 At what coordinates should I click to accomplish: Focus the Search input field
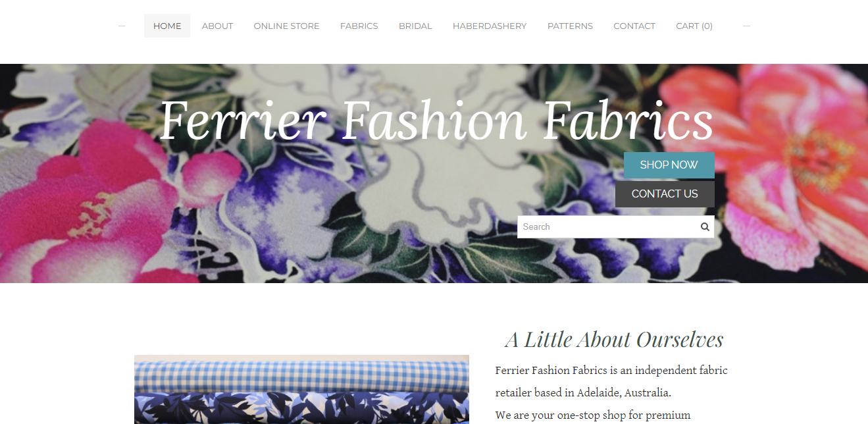coord(609,227)
